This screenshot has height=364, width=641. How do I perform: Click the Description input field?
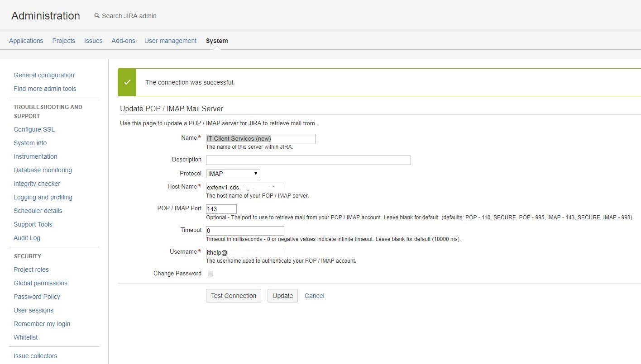click(308, 160)
